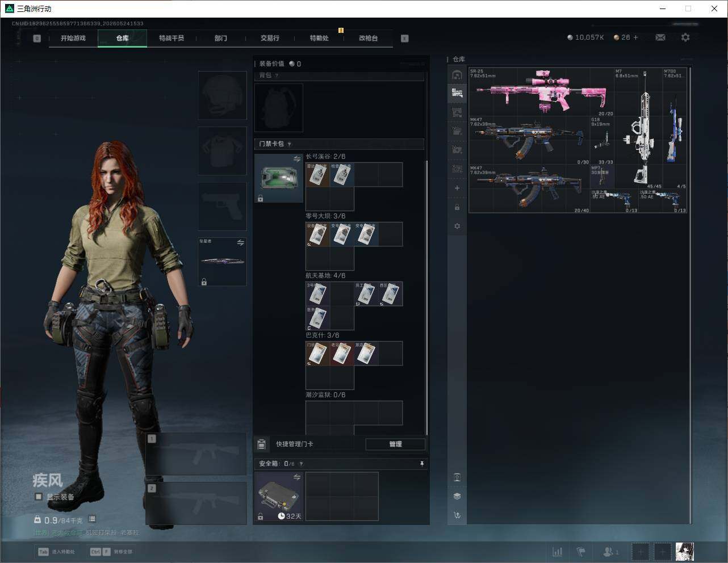728x563 pixels.
Task: Click the empty helmet equipment slot
Action: pyautogui.click(x=222, y=95)
